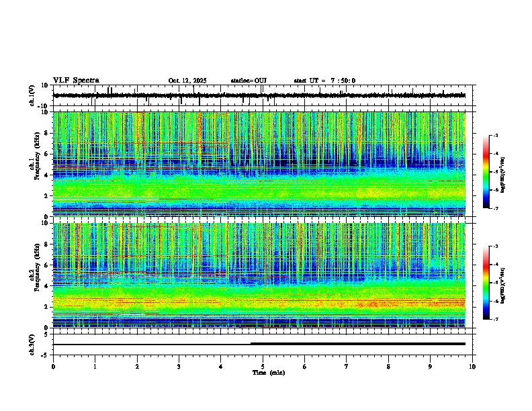Click the "ch.3(V)" axis label

(32, 345)
